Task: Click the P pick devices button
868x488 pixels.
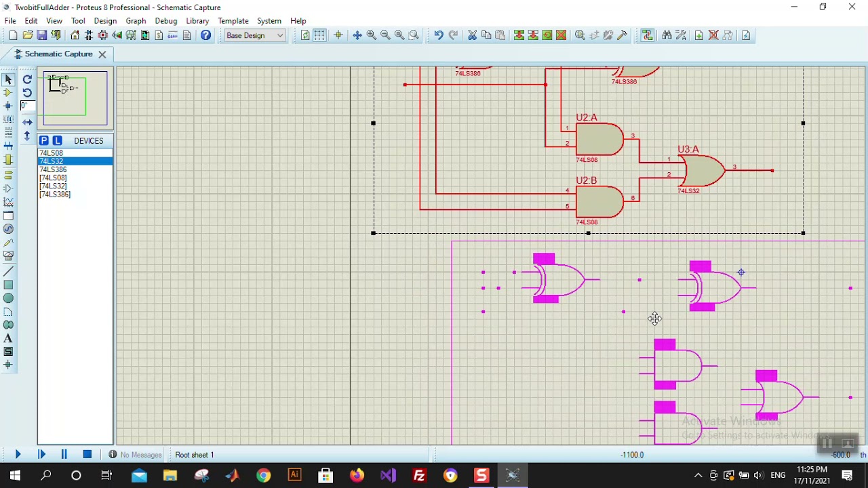Action: [x=43, y=140]
